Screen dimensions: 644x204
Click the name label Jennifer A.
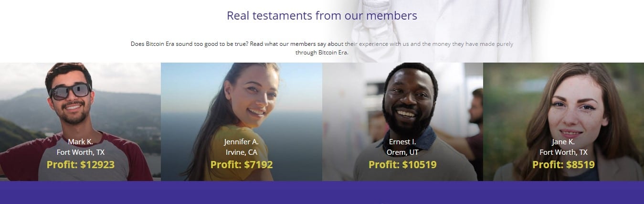pyautogui.click(x=241, y=142)
